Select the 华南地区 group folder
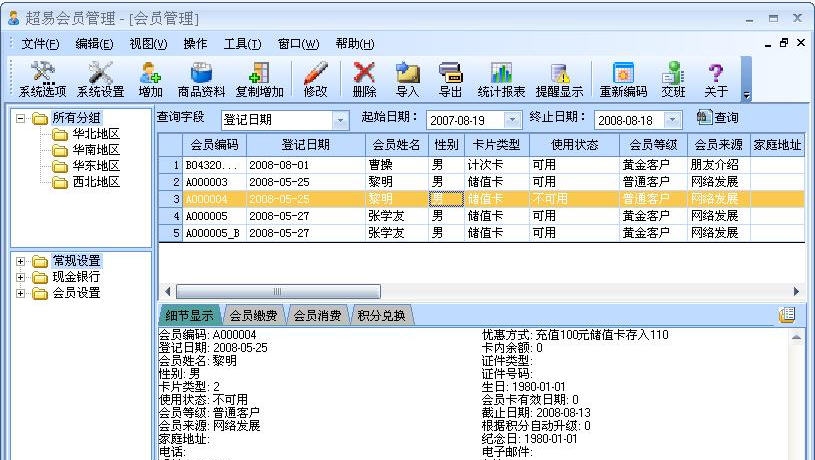Viewport: 815px width, 460px height. click(95, 150)
